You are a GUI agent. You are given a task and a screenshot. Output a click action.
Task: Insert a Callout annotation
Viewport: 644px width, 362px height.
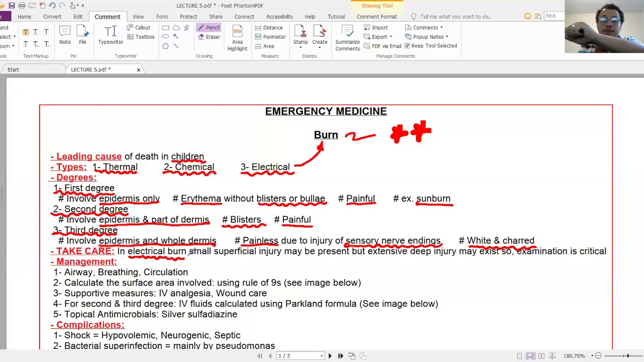coord(139,28)
